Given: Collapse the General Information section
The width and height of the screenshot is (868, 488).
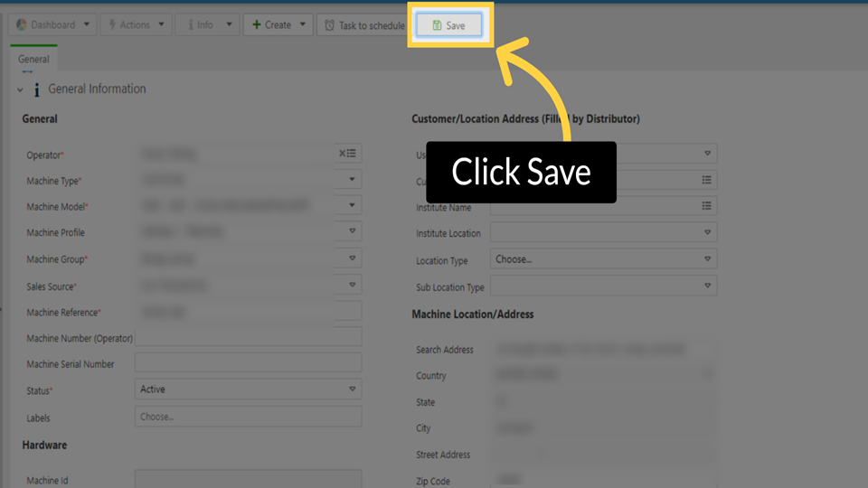Looking at the screenshot, I should click(20, 89).
